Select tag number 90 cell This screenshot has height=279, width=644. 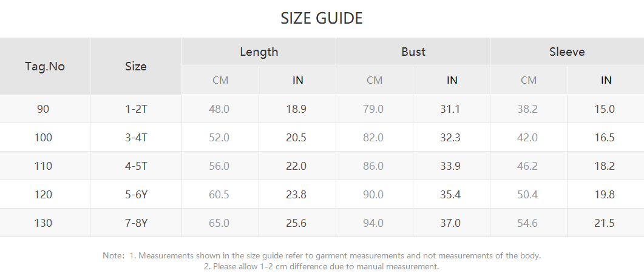tap(43, 109)
